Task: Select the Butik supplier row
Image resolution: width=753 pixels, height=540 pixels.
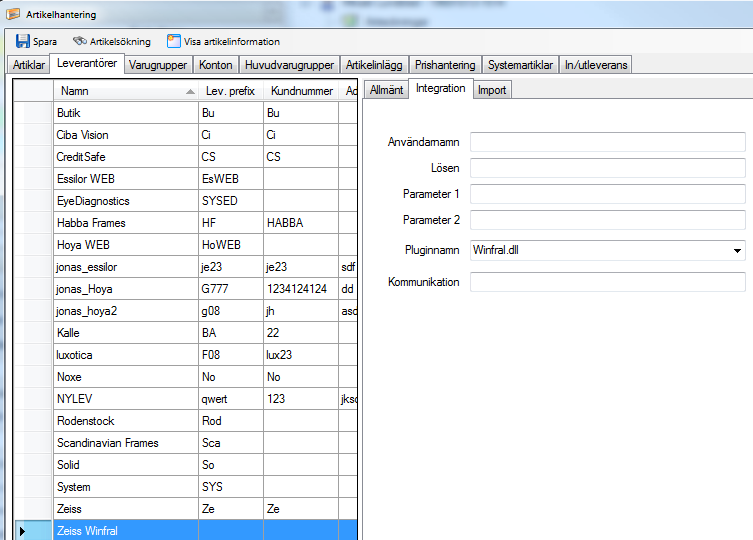Action: (x=185, y=113)
